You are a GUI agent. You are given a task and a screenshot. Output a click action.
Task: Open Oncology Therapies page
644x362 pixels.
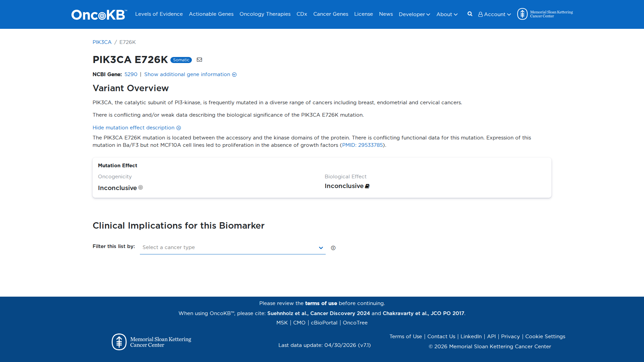265,14
